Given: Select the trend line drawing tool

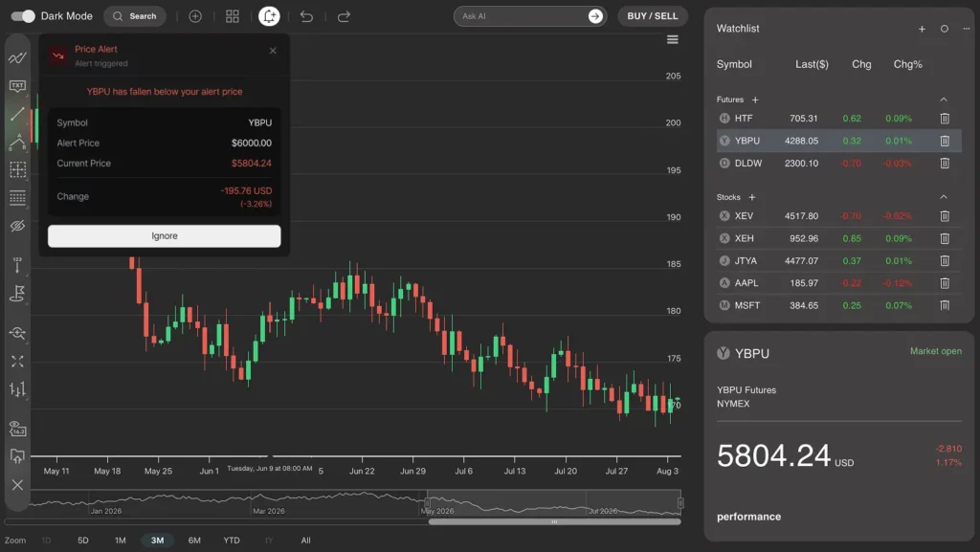Looking at the screenshot, I should (17, 113).
